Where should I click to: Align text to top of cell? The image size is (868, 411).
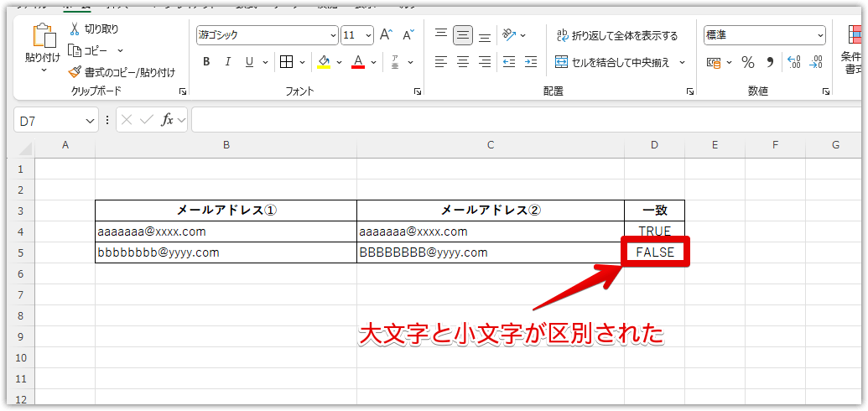tap(440, 35)
